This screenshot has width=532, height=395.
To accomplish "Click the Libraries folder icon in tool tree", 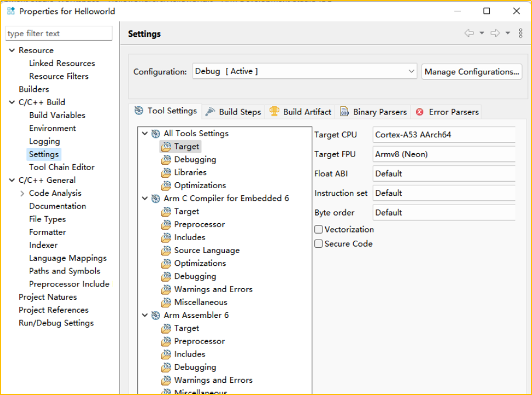I will [x=166, y=172].
